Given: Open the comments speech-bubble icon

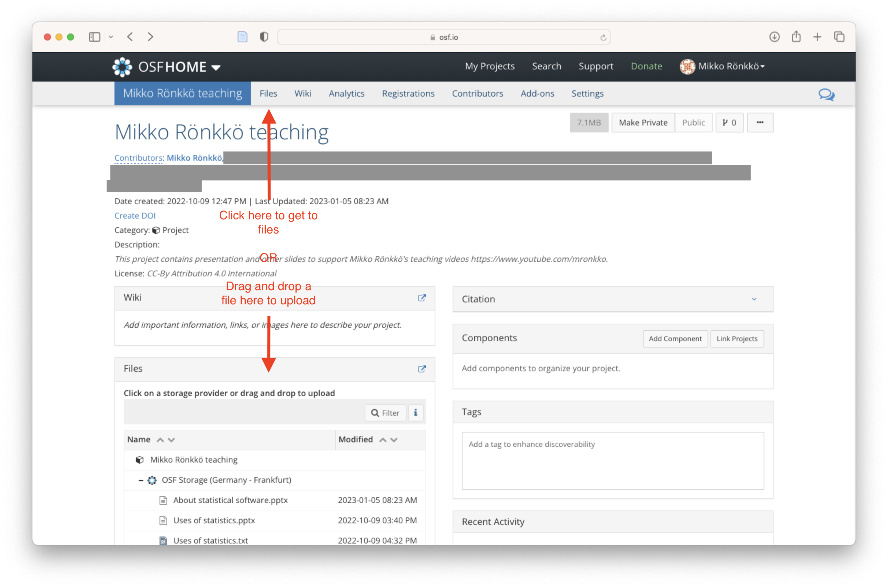Looking at the screenshot, I should click(826, 94).
